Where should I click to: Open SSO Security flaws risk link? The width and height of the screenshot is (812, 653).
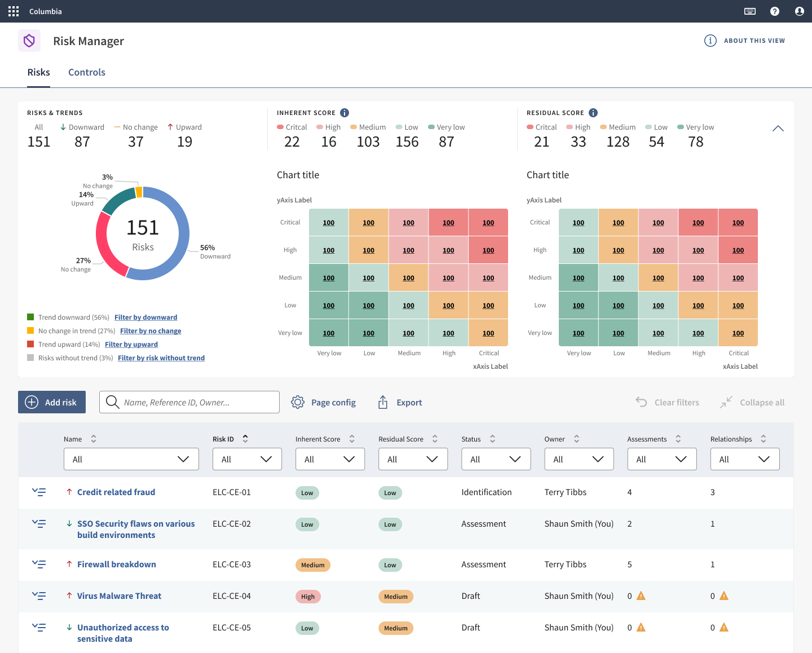[x=136, y=530]
